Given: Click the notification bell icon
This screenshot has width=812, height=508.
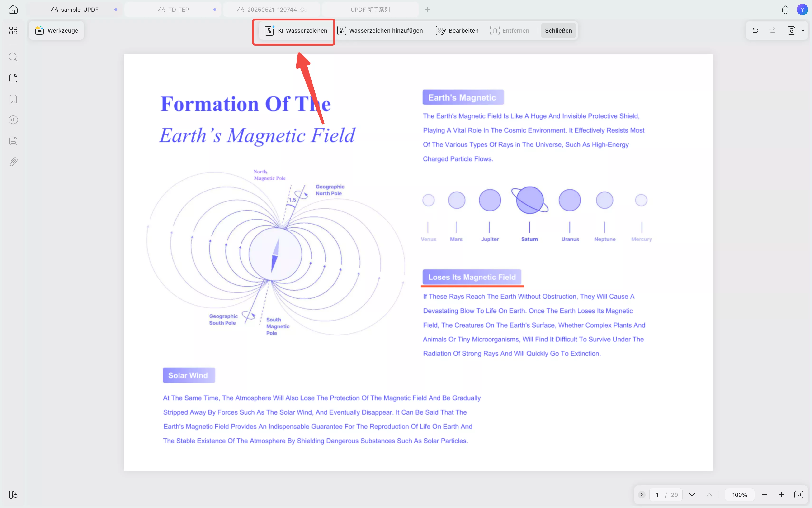Looking at the screenshot, I should coord(785,10).
